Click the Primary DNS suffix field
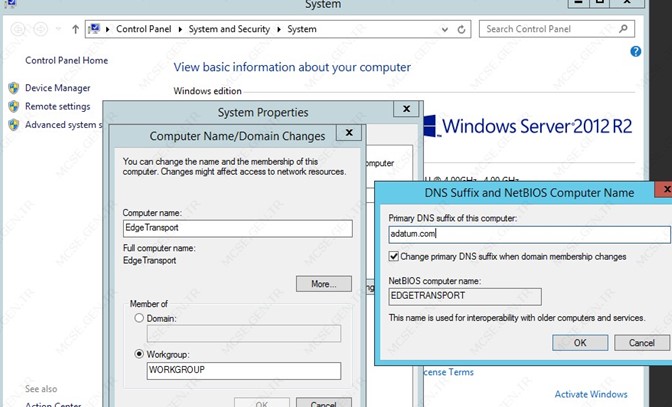This screenshot has height=407, width=672. tap(529, 234)
